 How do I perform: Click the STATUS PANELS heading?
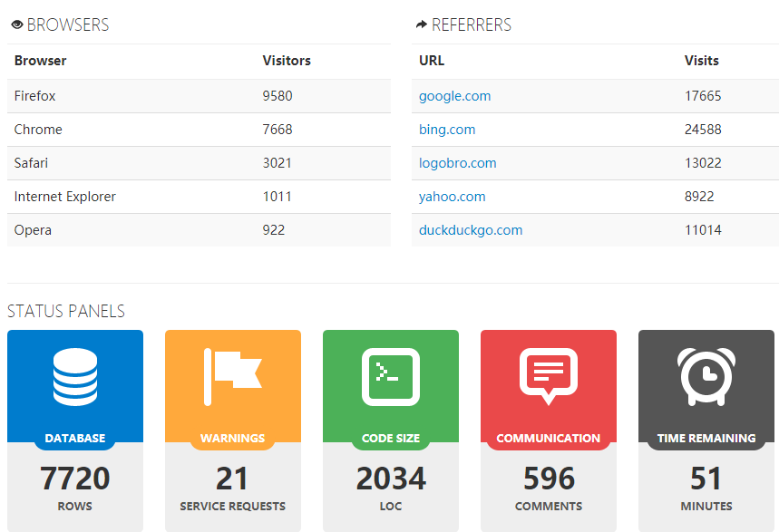point(66,312)
